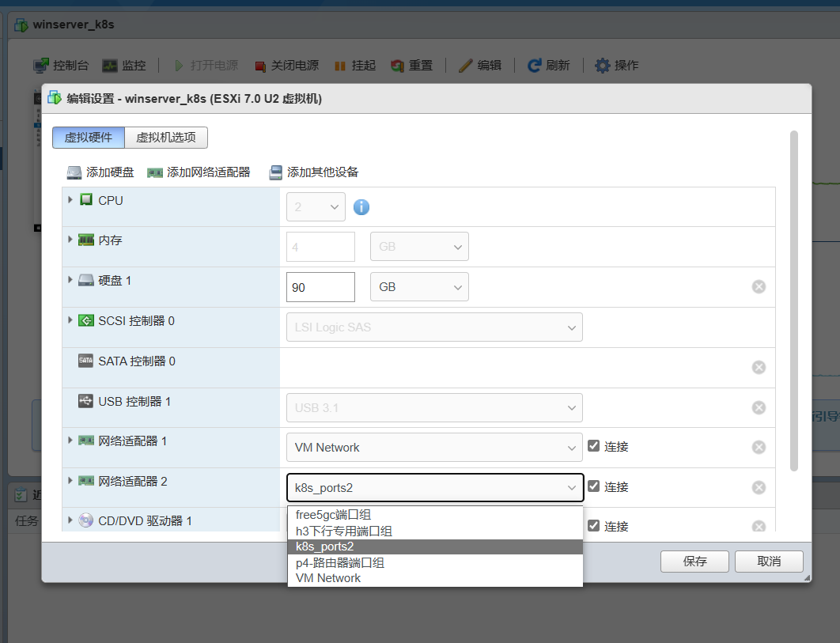
Task: Uncheck Connect for network adapter 1
Action: click(x=594, y=446)
